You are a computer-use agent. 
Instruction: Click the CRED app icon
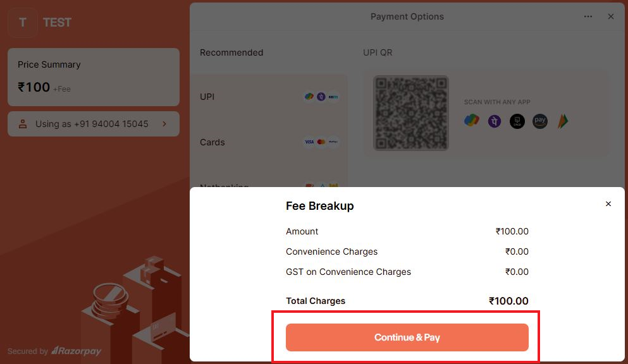point(517,121)
